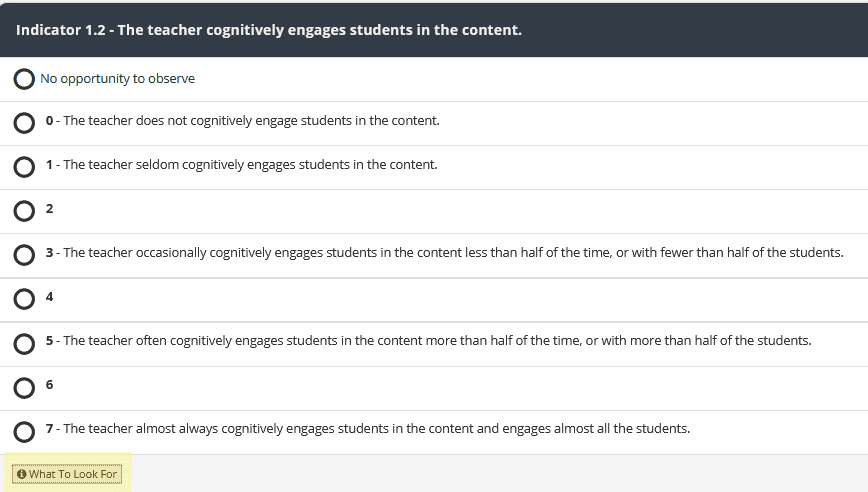Viewport: 868px width, 492px height.
Task: Mark the score 1 radio circle
Action: [24, 167]
